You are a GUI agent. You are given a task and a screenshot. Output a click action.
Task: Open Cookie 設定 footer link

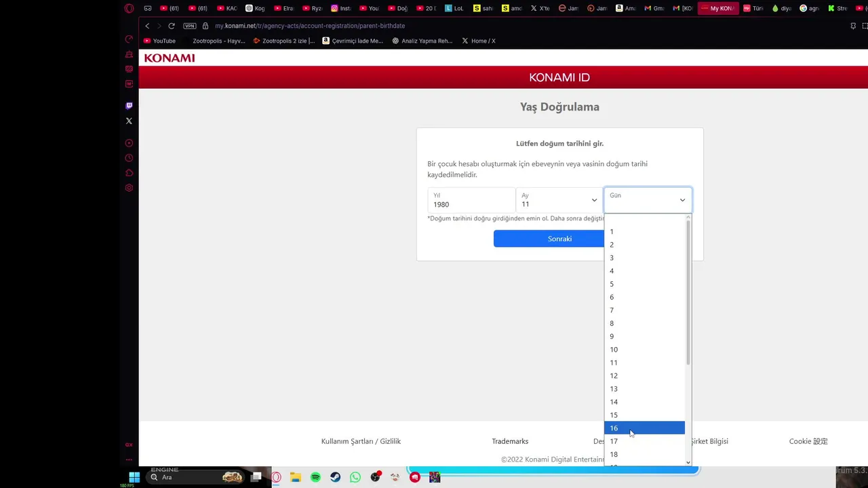tap(808, 441)
